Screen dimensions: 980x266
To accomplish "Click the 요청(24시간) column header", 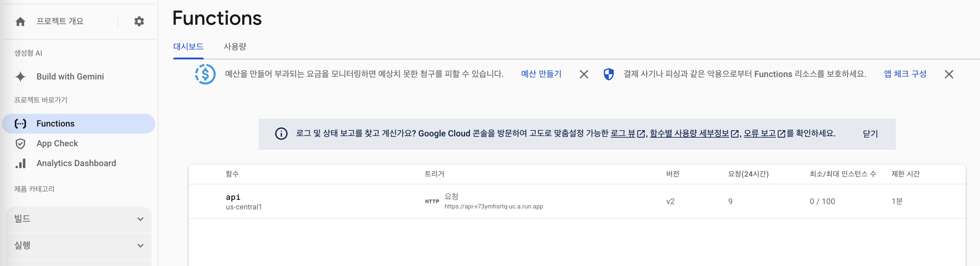I will click(748, 174).
